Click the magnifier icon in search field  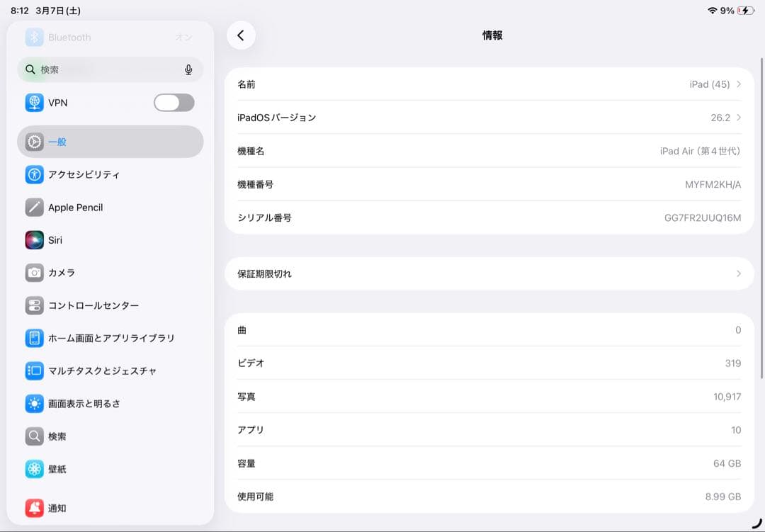coord(30,69)
